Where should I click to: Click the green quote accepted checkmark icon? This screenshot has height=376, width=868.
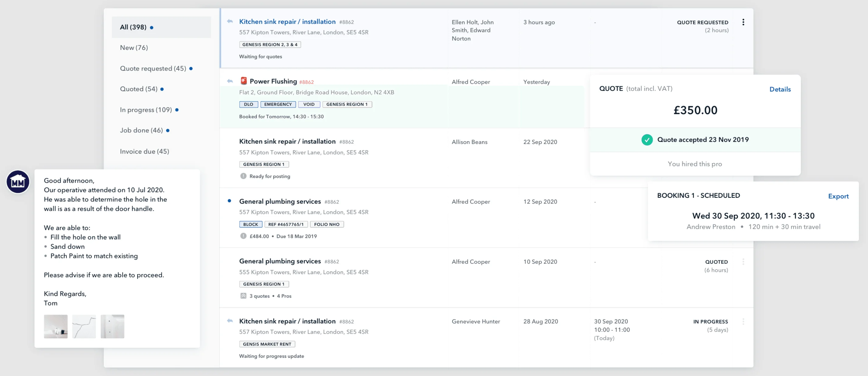tap(647, 140)
